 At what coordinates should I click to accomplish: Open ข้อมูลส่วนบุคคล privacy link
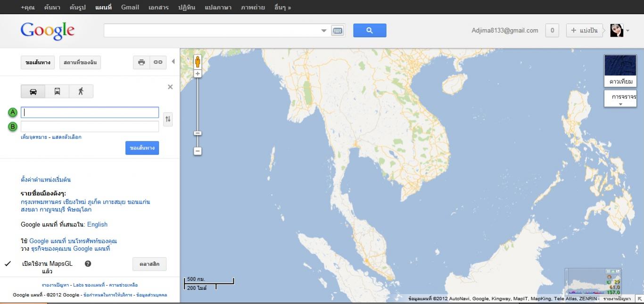click(151, 295)
